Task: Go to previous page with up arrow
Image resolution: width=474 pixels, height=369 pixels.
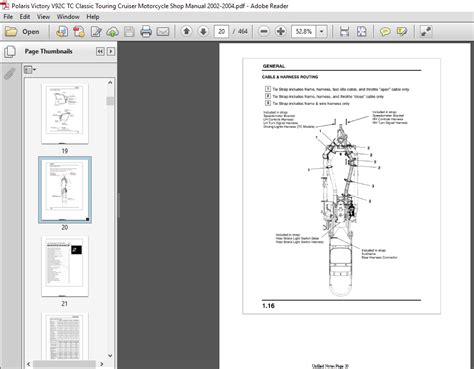Action: point(187,31)
